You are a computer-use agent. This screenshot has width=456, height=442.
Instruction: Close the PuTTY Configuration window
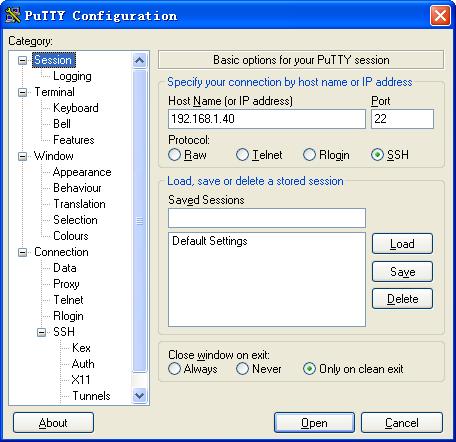[x=440, y=15]
